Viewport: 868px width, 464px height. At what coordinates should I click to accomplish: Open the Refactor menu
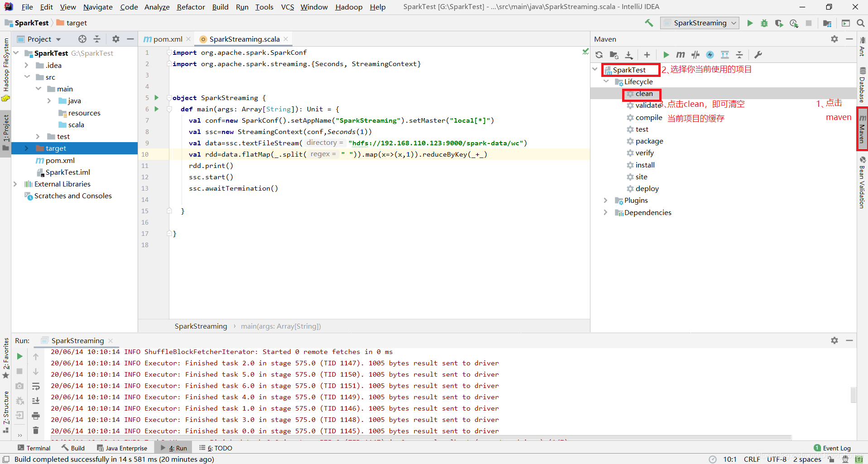click(x=191, y=7)
